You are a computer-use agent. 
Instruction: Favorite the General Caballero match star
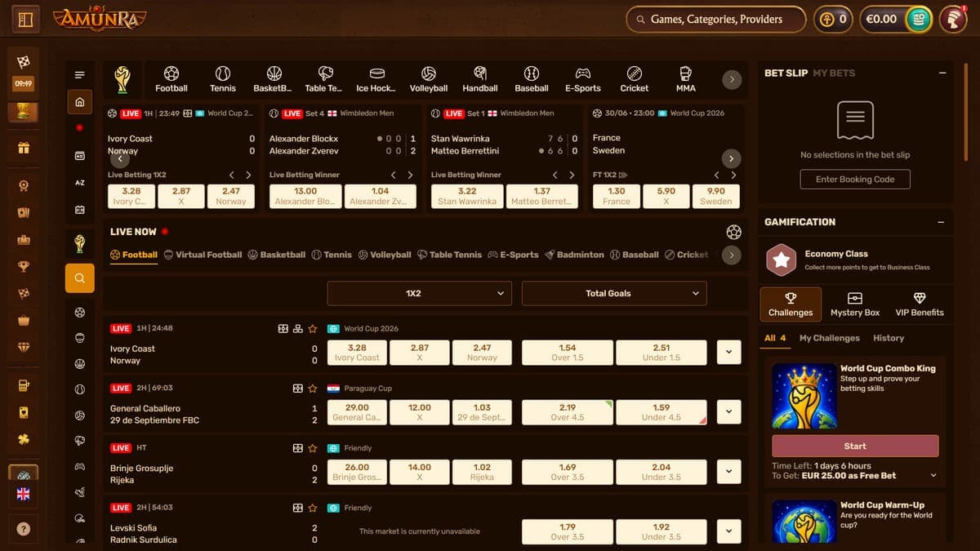(312, 389)
